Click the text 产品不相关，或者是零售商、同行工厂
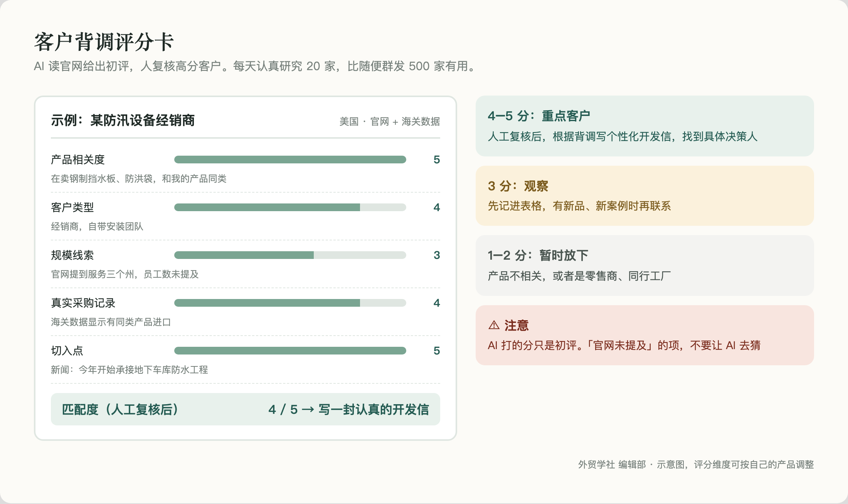The height and width of the screenshot is (504, 848). pyautogui.click(x=579, y=276)
